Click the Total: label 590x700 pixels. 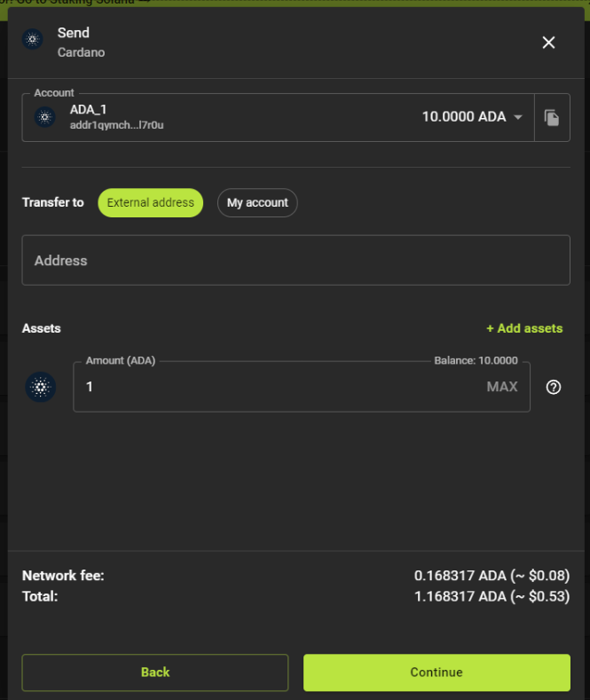click(x=40, y=596)
